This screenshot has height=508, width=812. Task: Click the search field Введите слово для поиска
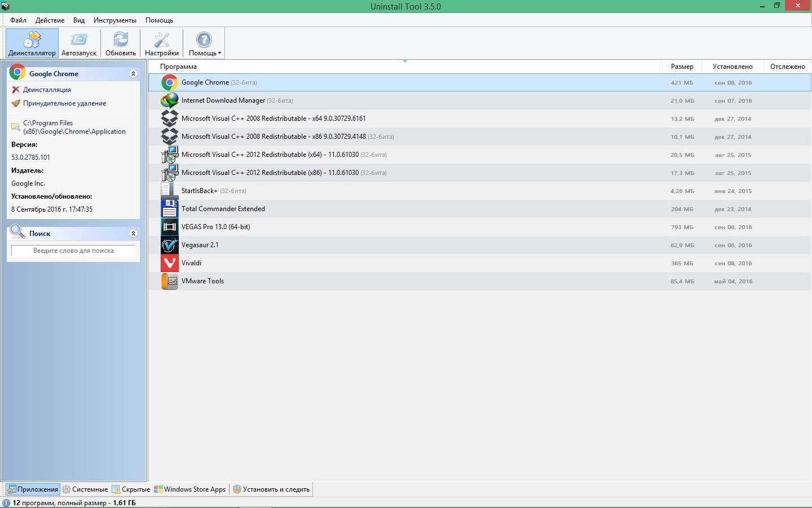point(73,251)
